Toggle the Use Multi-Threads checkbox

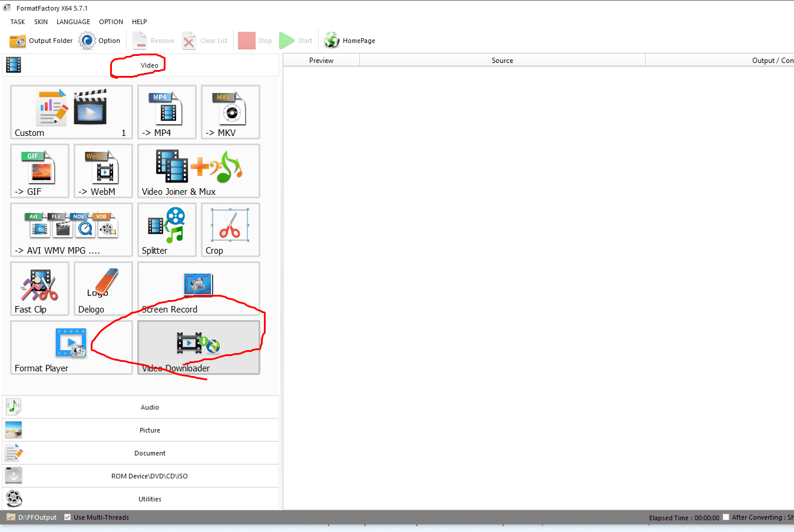67,517
